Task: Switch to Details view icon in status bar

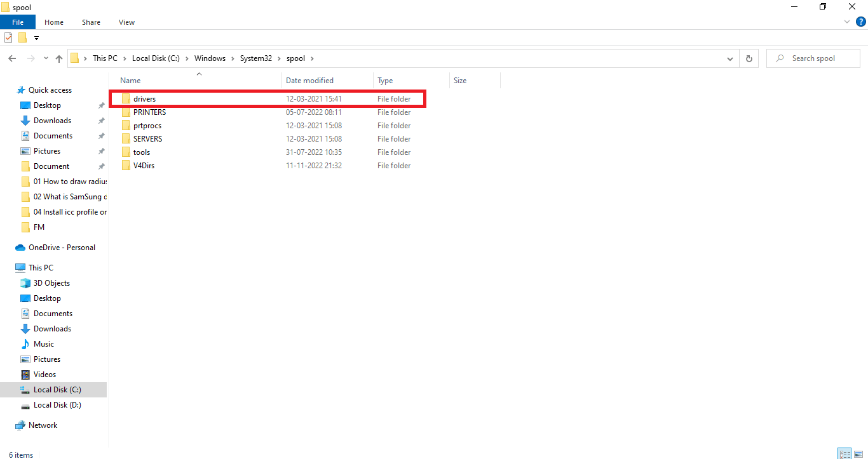Action: [844, 454]
